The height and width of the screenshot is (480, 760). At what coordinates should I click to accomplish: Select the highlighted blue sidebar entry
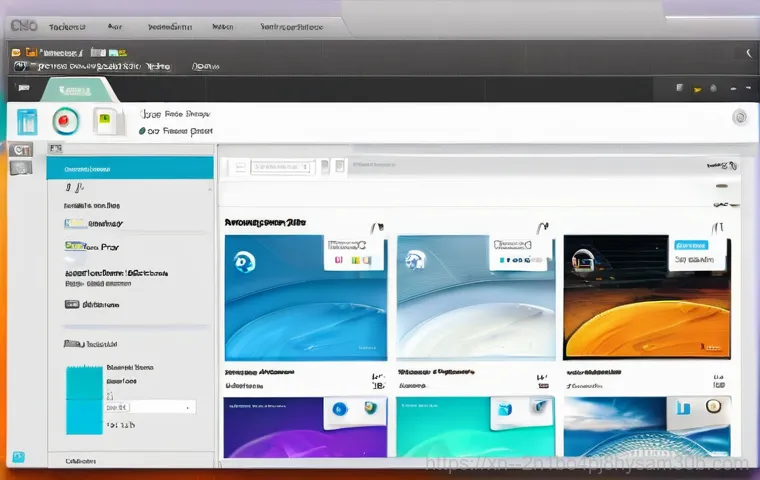(x=130, y=167)
